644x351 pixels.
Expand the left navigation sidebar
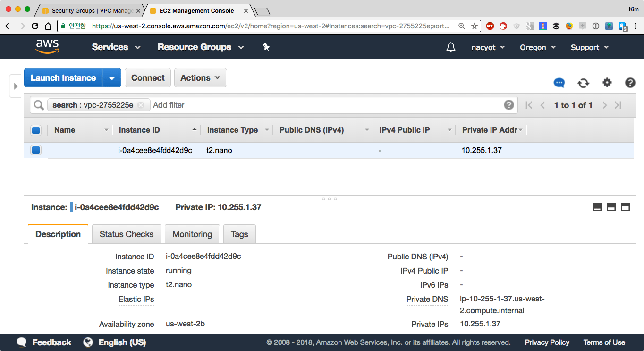pos(16,86)
